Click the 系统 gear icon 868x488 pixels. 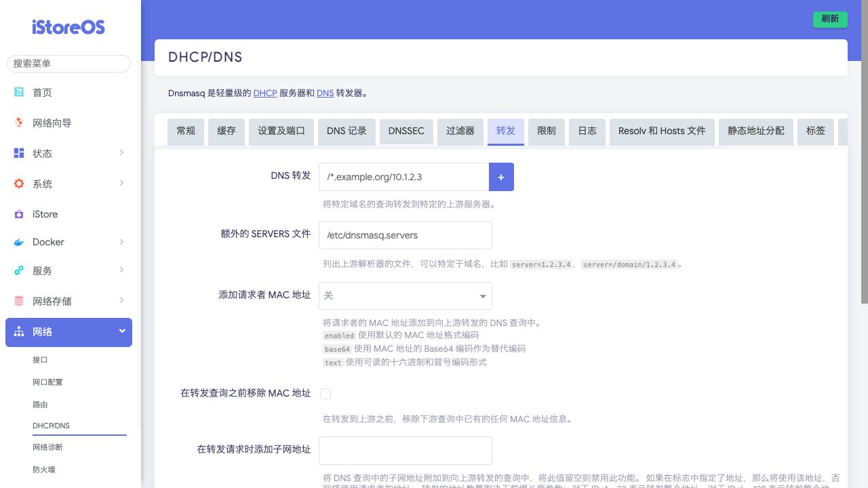point(19,184)
